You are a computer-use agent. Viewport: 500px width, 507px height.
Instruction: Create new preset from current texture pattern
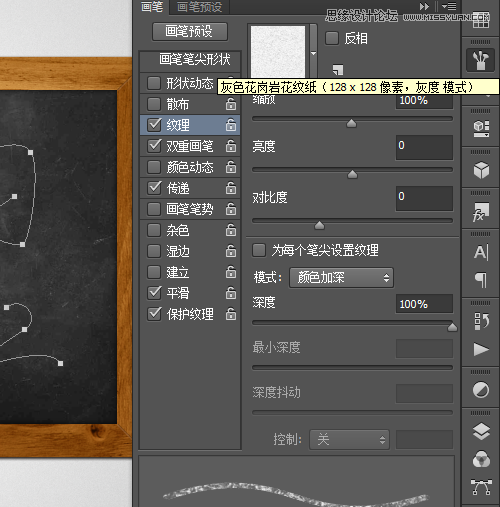[x=338, y=69]
